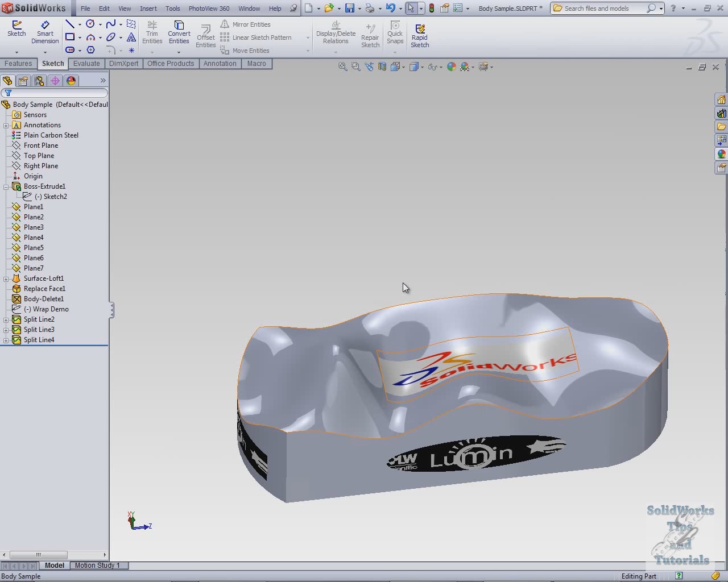Image resolution: width=728 pixels, height=582 pixels.
Task: Expand the FeatureManager tab chevron
Action: tap(103, 81)
